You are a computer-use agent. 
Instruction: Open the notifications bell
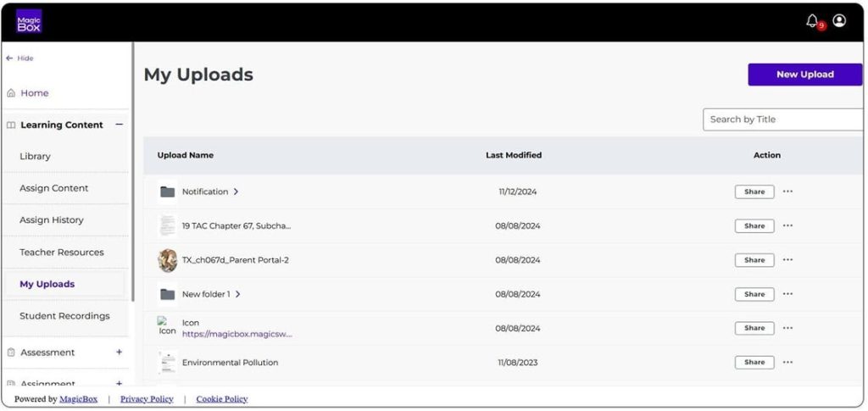(x=812, y=21)
